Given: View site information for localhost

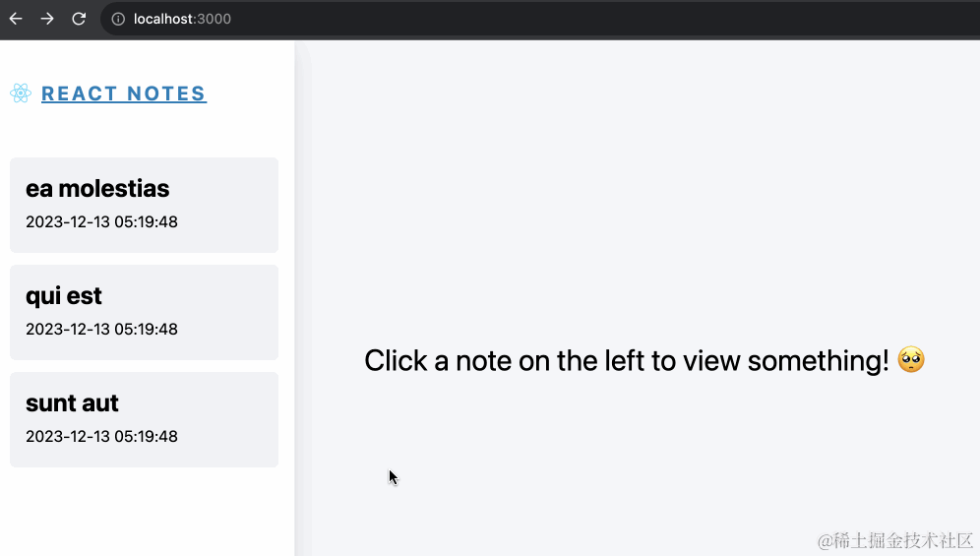Looking at the screenshot, I should [117, 19].
